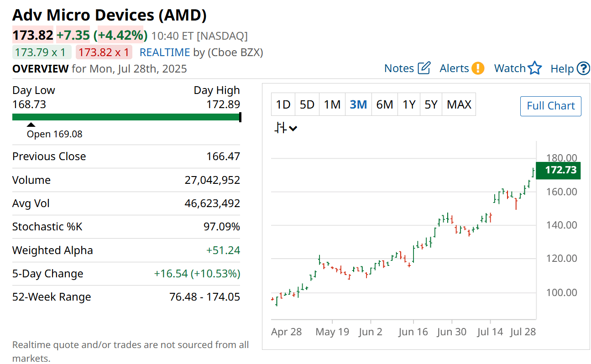This screenshot has width=591, height=364.
Task: Click the Alerts exclamation icon
Action: coord(478,68)
